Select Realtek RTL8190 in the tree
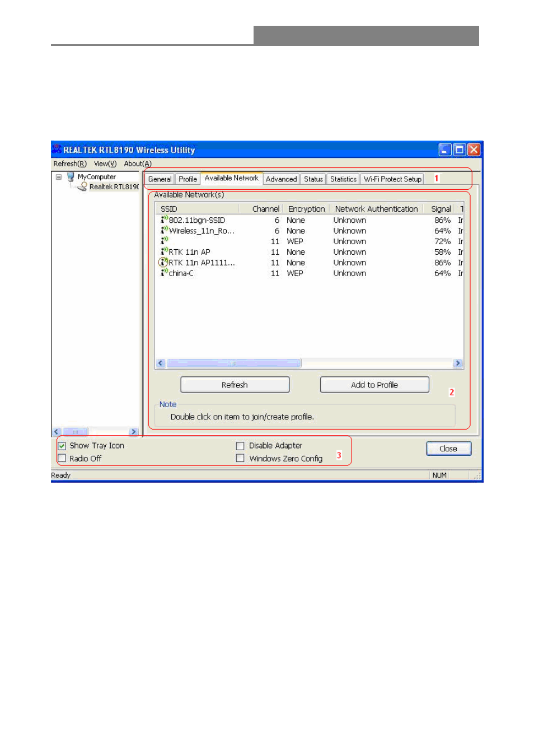The image size is (534, 756). click(x=114, y=187)
